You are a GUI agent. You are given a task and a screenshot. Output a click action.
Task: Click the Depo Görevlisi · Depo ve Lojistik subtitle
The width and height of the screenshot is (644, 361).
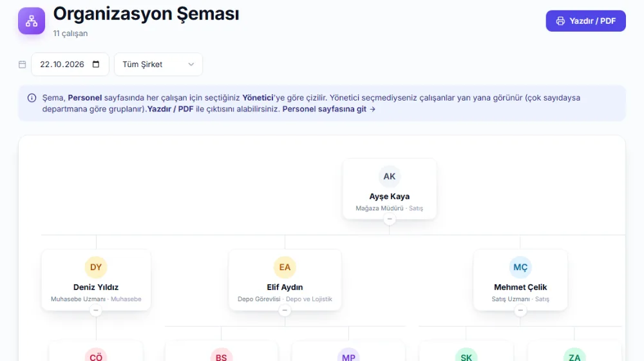285,299
